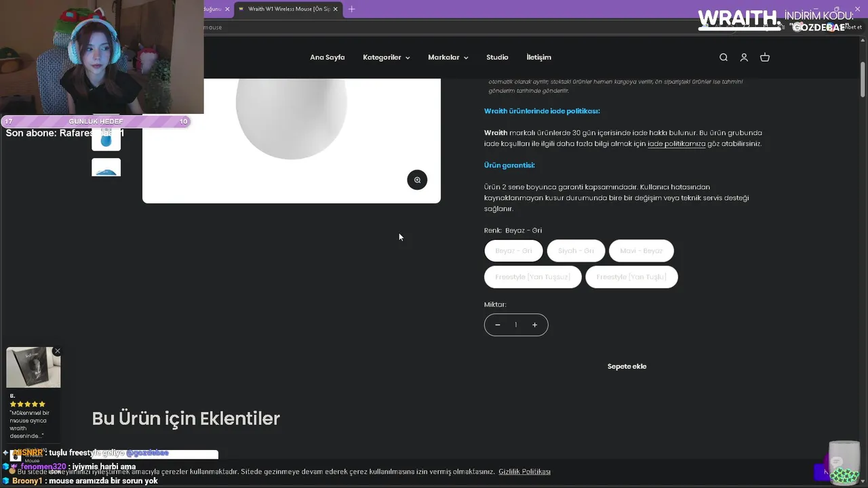This screenshot has height=488, width=868.
Task: Expand the Markalar dropdown menu
Action: [x=448, y=58]
